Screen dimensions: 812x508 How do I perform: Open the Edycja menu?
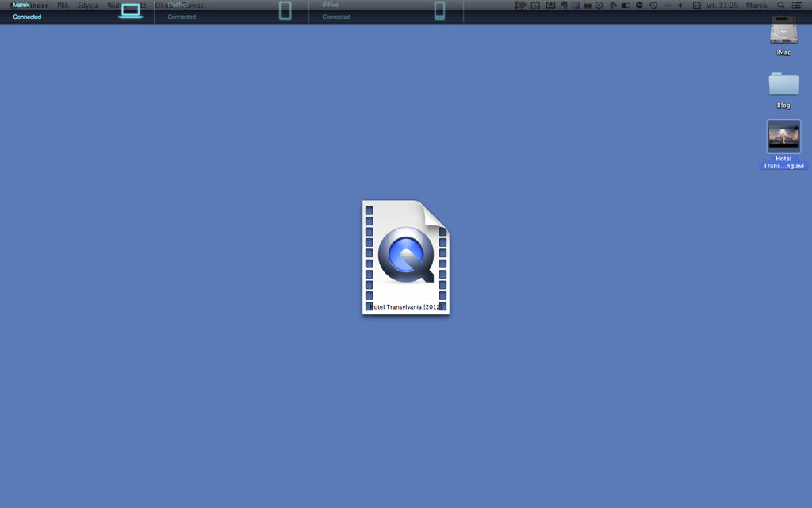click(88, 6)
